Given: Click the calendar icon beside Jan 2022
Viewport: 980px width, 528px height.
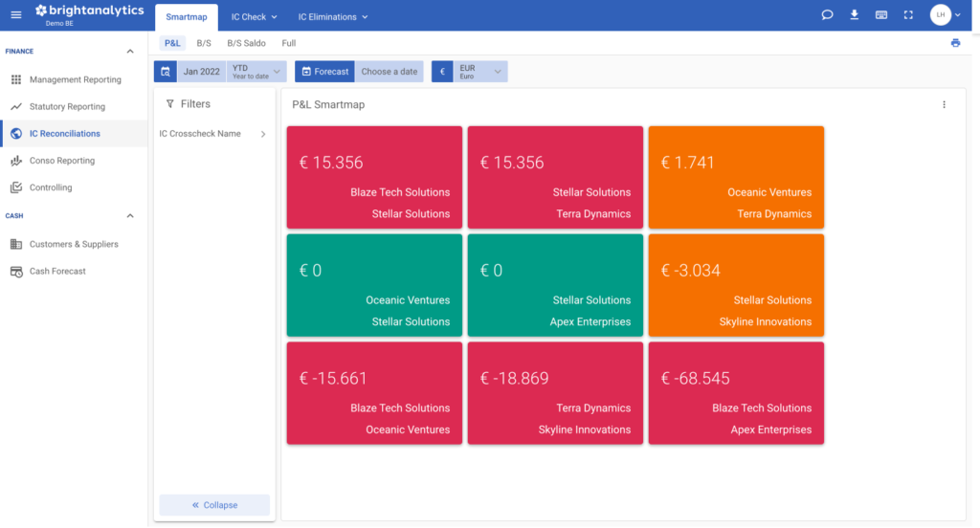Looking at the screenshot, I should [166, 72].
